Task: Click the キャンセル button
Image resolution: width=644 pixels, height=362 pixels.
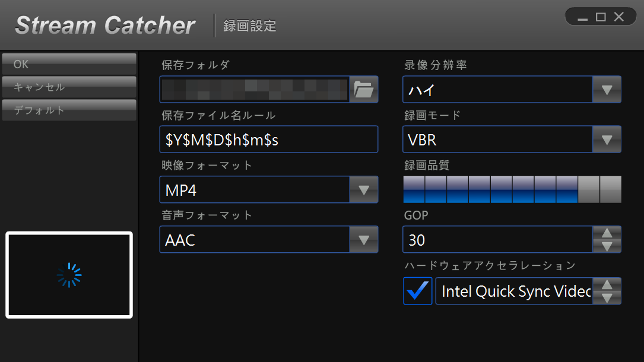Action: click(69, 87)
